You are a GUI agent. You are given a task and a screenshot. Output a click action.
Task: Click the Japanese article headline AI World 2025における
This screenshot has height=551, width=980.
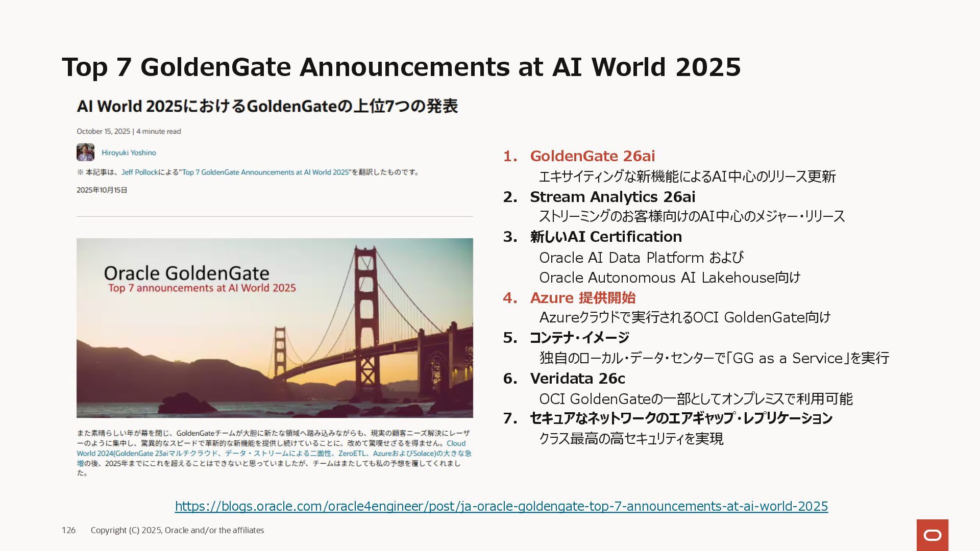click(267, 106)
